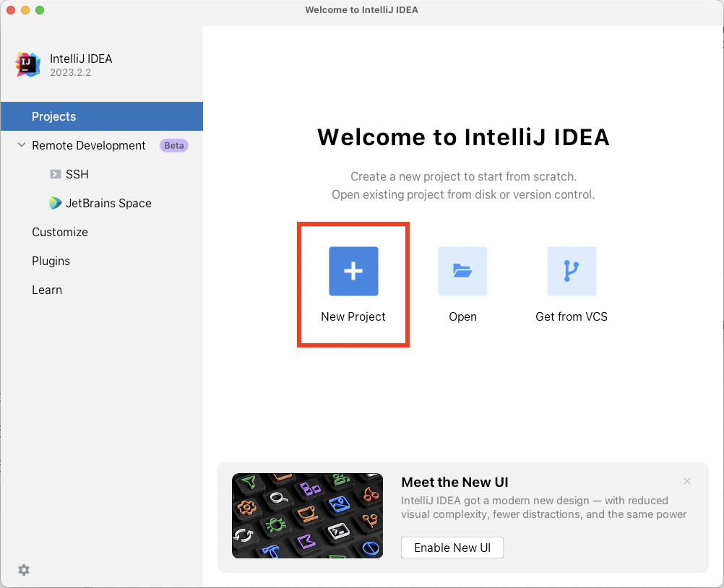Click the New Project label
Screen dimensions: 724x588
click(x=353, y=316)
